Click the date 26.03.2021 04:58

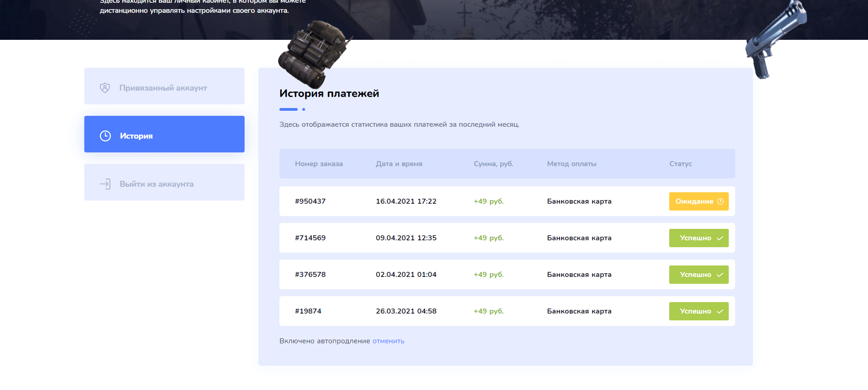pyautogui.click(x=406, y=311)
